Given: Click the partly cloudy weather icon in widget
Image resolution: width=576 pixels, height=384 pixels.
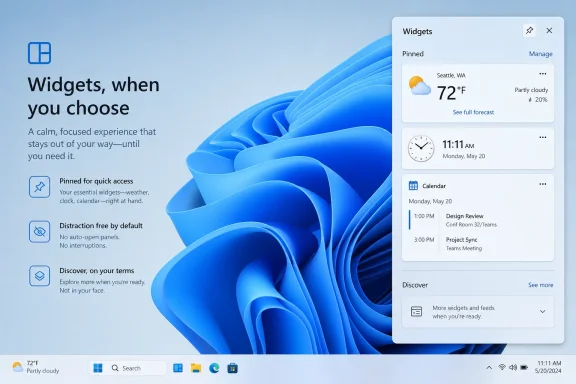Looking at the screenshot, I should point(420,86).
